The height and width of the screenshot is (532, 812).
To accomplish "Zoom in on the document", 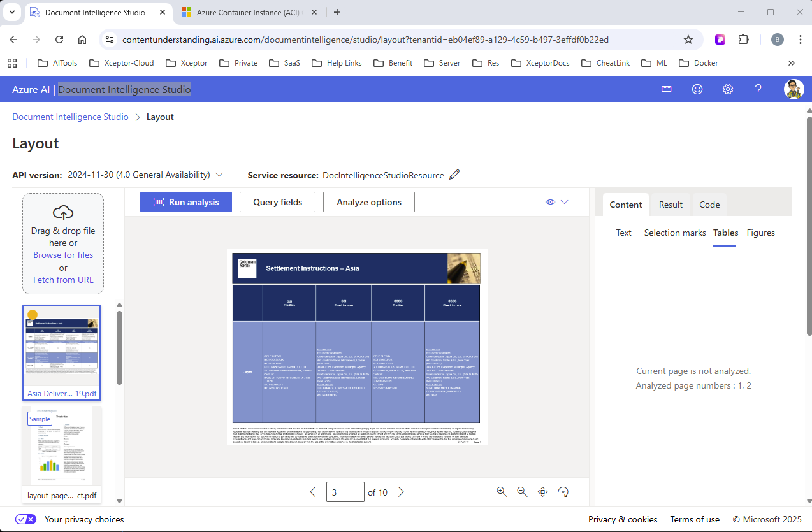I will point(502,491).
